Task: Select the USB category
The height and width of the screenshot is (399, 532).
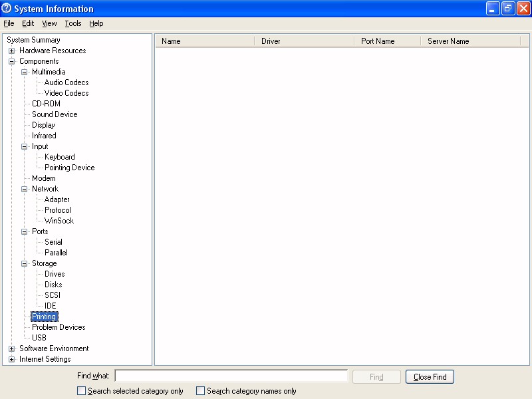Action: coord(39,338)
